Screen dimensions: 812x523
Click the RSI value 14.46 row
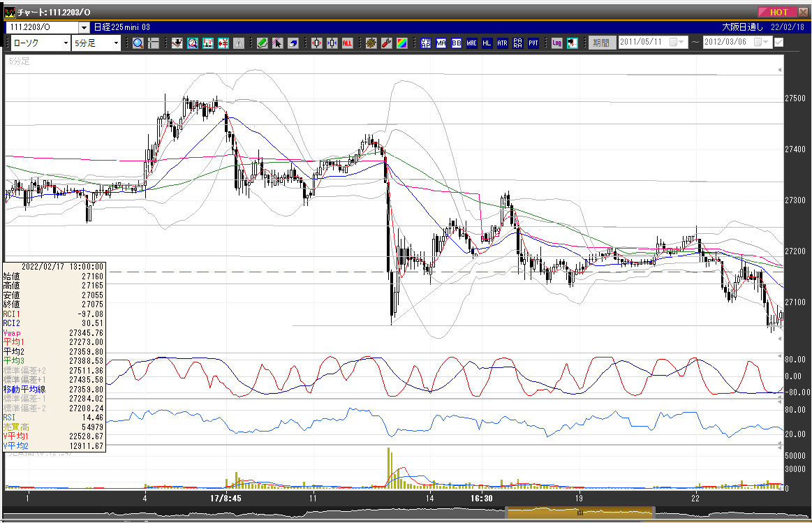tap(53, 418)
